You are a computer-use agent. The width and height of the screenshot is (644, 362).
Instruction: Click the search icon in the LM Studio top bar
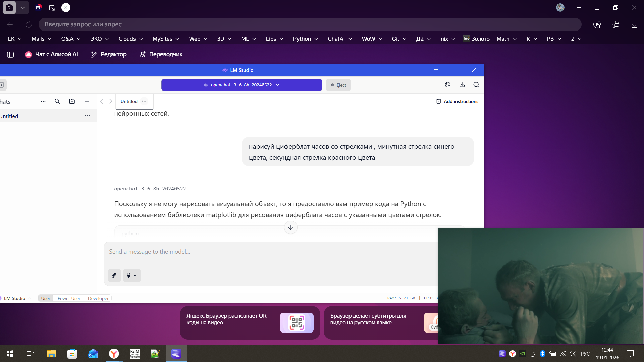click(x=476, y=85)
